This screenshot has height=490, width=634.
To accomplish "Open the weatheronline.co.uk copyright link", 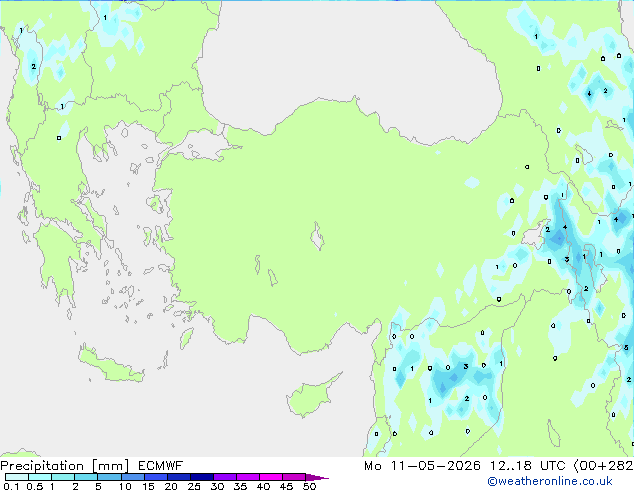I will coord(550,481).
